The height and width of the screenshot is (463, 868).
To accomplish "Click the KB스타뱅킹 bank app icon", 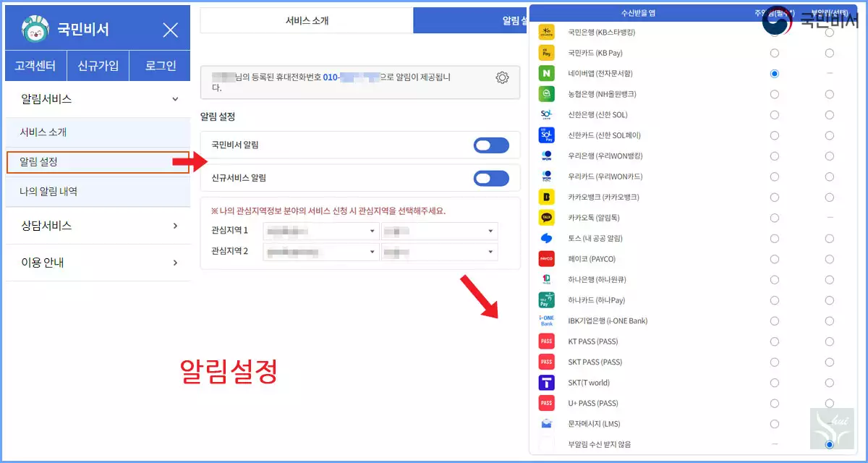I will point(546,32).
